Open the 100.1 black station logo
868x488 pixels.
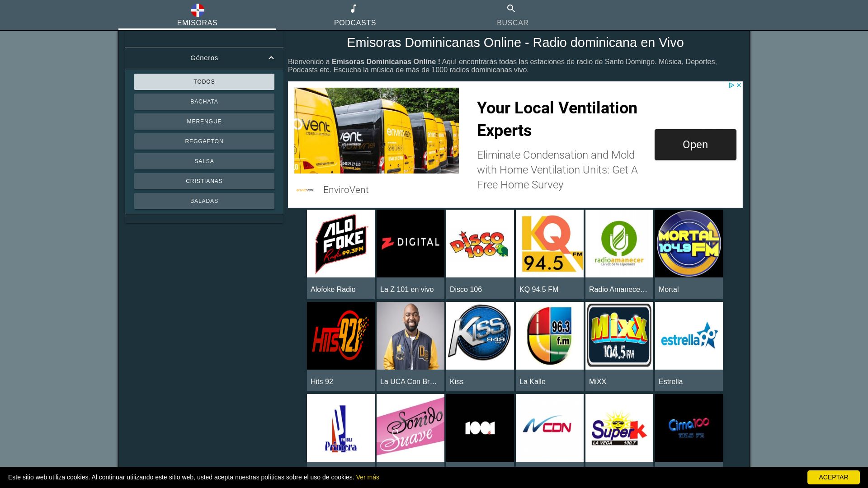click(x=480, y=428)
